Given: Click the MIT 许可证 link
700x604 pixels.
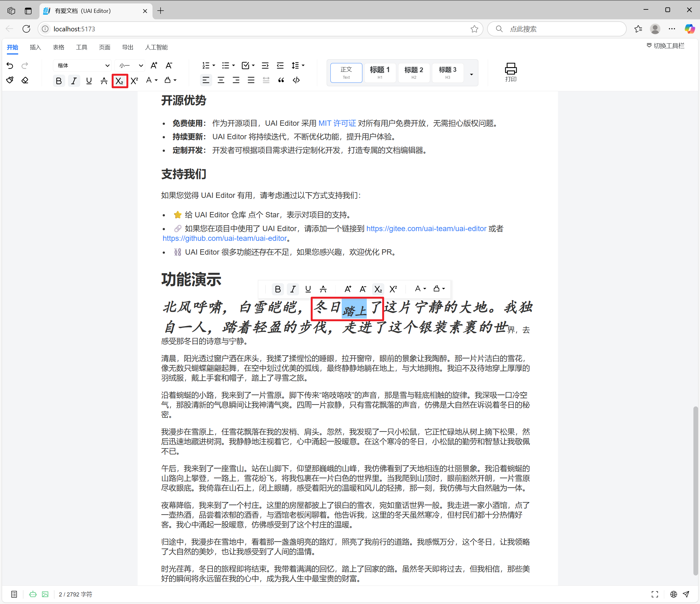Looking at the screenshot, I should [x=337, y=123].
